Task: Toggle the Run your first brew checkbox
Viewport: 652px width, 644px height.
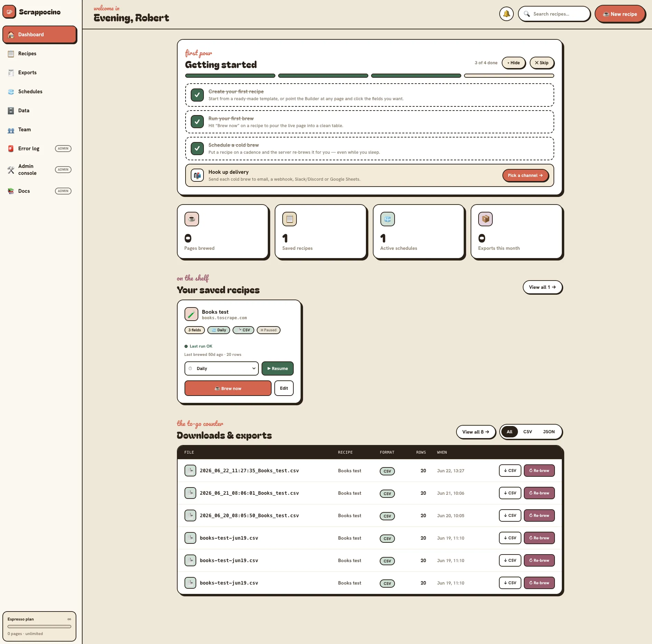Action: [x=197, y=122]
